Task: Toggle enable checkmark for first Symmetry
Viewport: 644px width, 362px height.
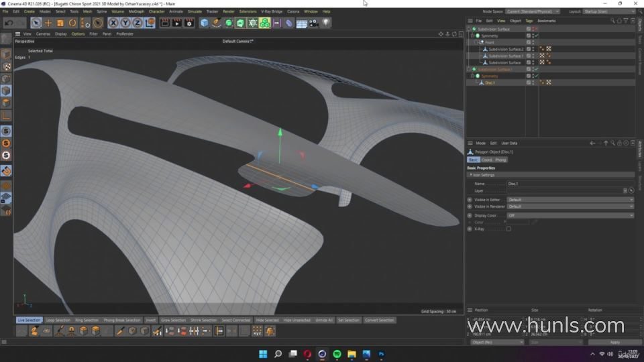Action: click(x=537, y=36)
